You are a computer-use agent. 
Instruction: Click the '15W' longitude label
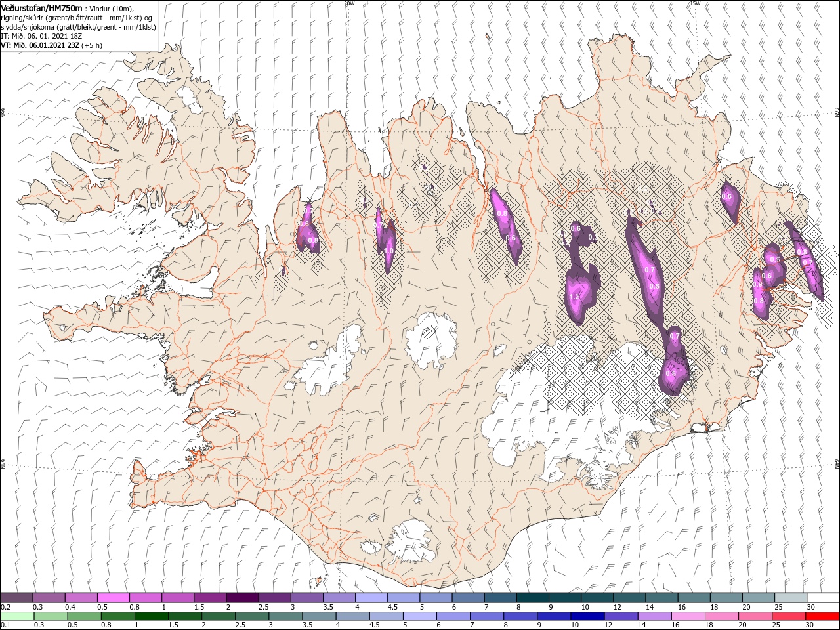(x=694, y=3)
